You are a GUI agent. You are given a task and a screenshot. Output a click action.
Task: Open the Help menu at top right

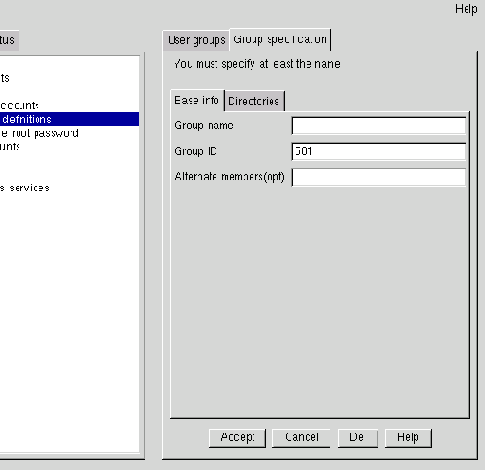click(466, 9)
